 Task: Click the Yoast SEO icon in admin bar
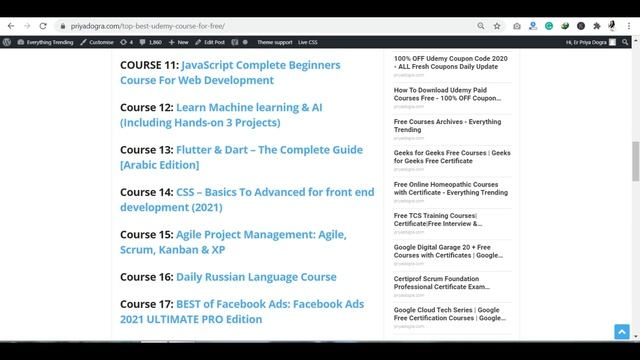click(x=235, y=42)
